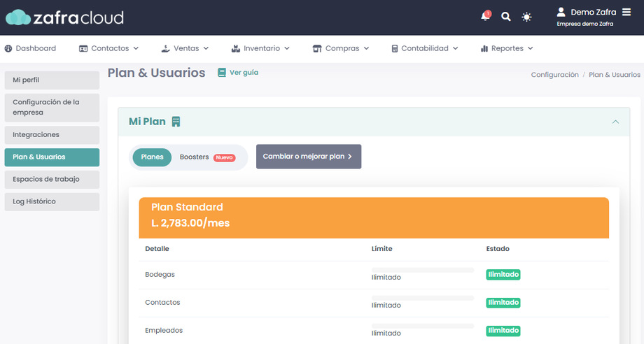Click the Ventas icon
Screen dimensions: 644x344
point(165,48)
